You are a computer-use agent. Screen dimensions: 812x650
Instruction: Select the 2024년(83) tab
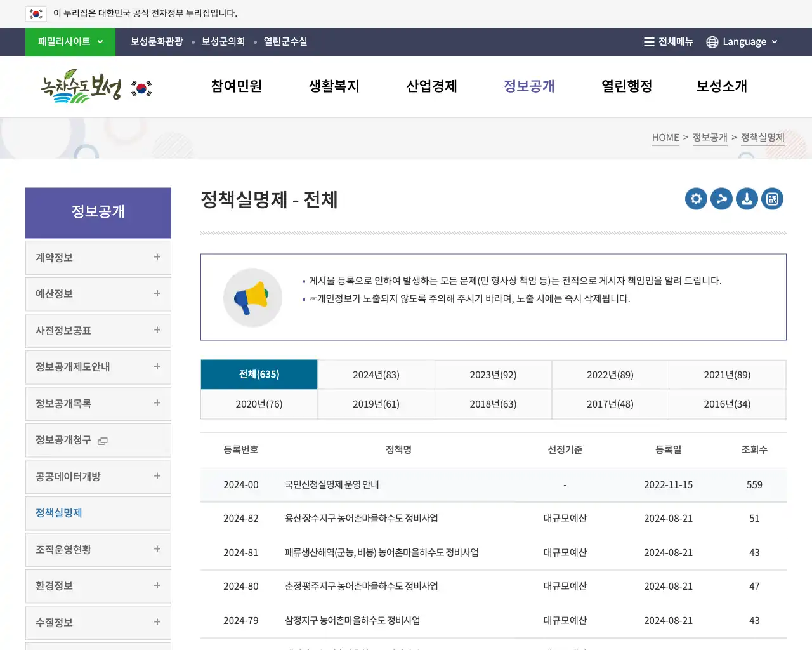pyautogui.click(x=376, y=375)
